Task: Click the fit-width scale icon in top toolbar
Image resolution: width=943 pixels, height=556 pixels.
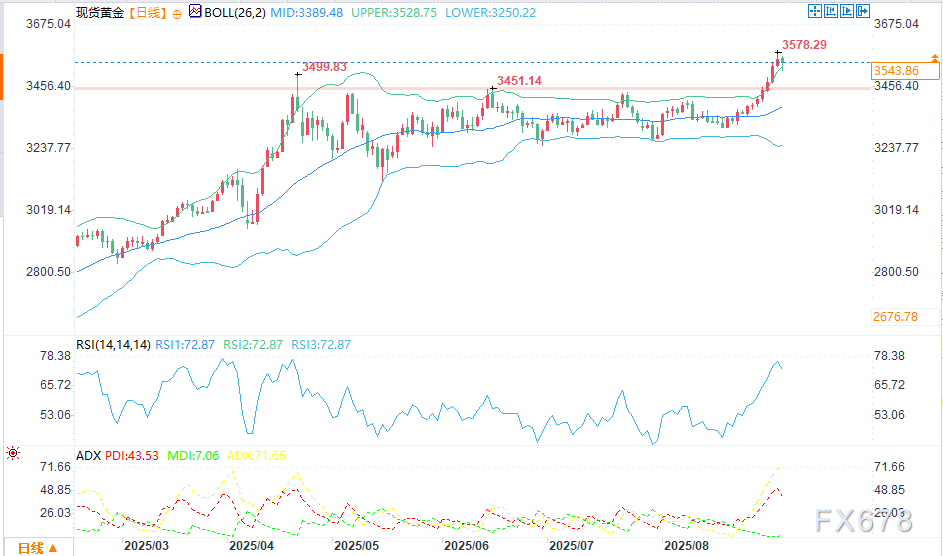Action: coord(832,11)
